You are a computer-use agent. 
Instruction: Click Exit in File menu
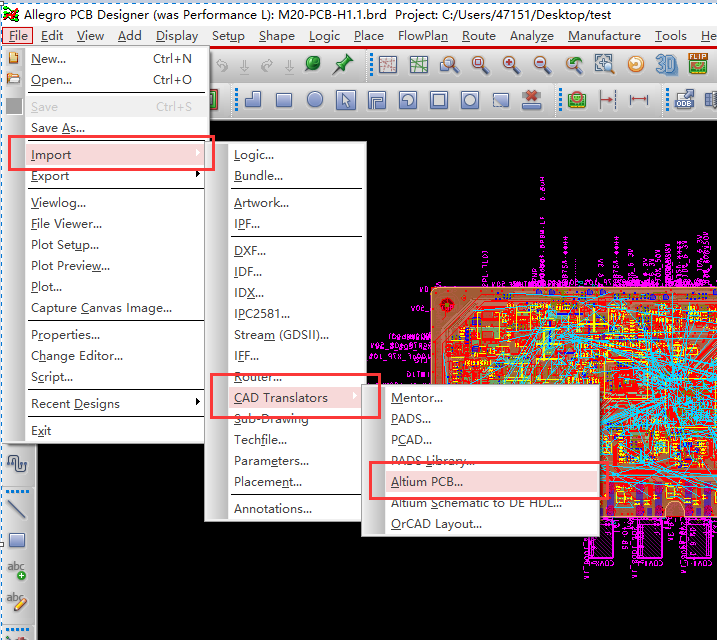(x=115, y=431)
